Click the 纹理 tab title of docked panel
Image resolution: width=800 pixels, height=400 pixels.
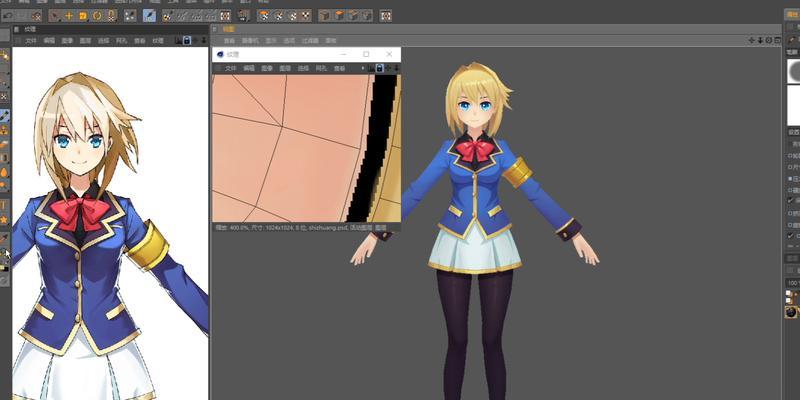[30, 29]
